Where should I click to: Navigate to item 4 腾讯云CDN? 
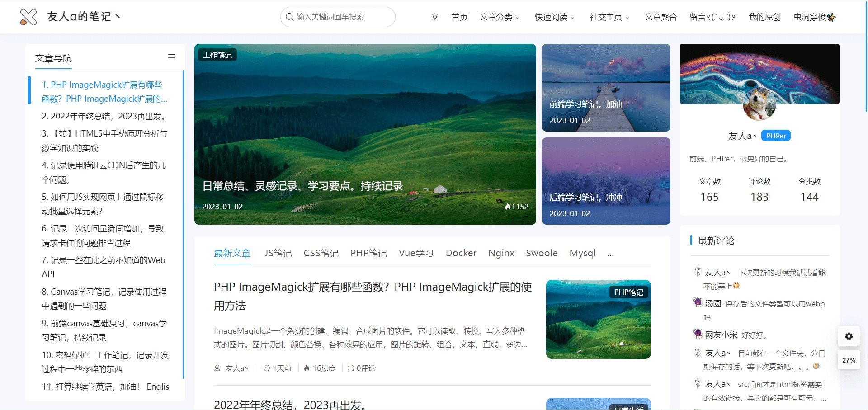pos(104,172)
